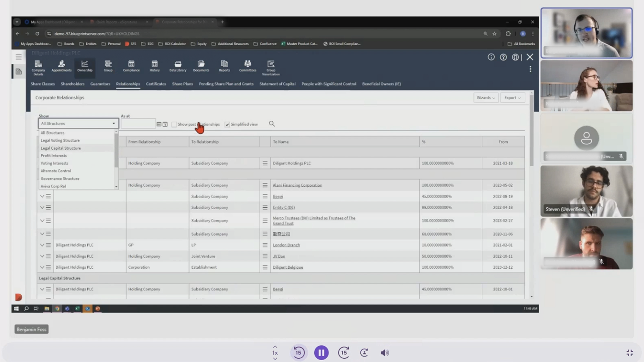Open the vertical three-dot options menu
The height and width of the screenshot is (362, 644).
tap(530, 69)
